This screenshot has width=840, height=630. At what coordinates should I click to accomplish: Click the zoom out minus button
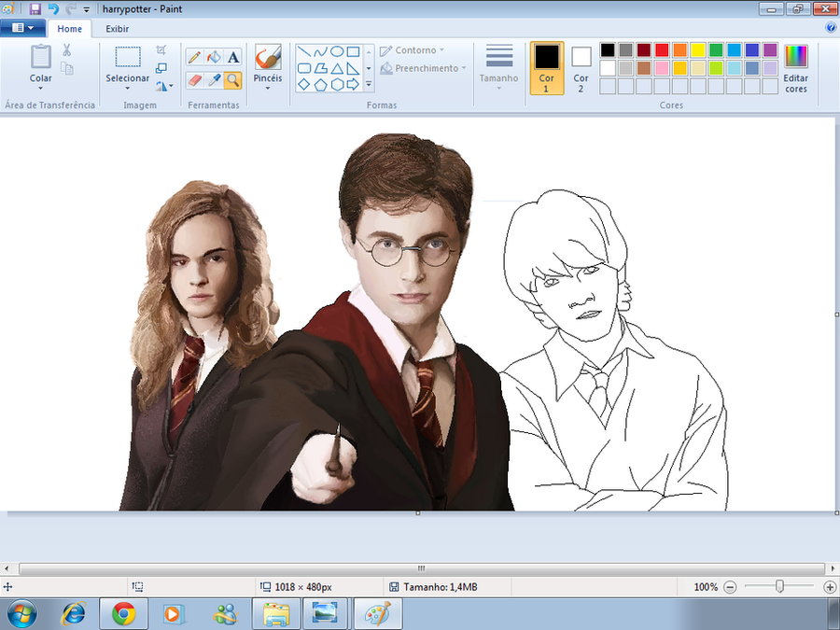pyautogui.click(x=730, y=587)
